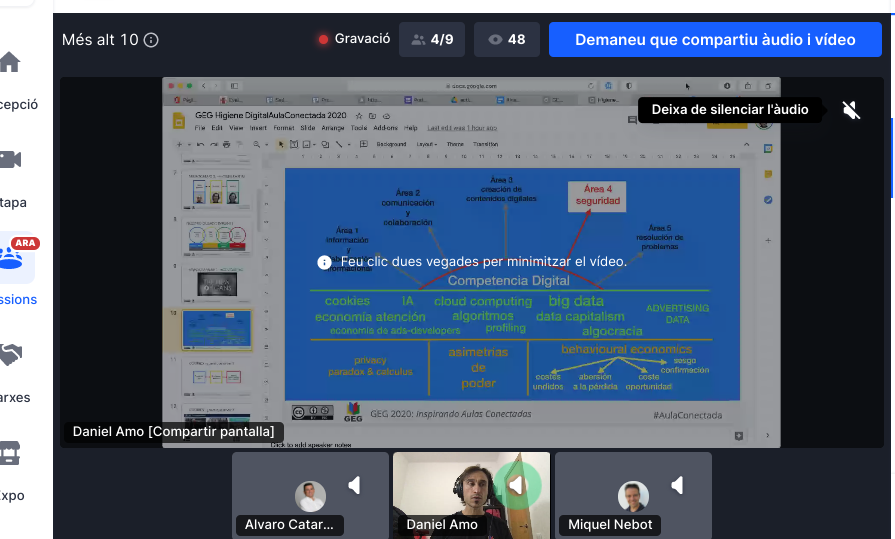This screenshot has width=895, height=539.
Task: Select Daniel Amo's webcam video tile
Action: 471,496
